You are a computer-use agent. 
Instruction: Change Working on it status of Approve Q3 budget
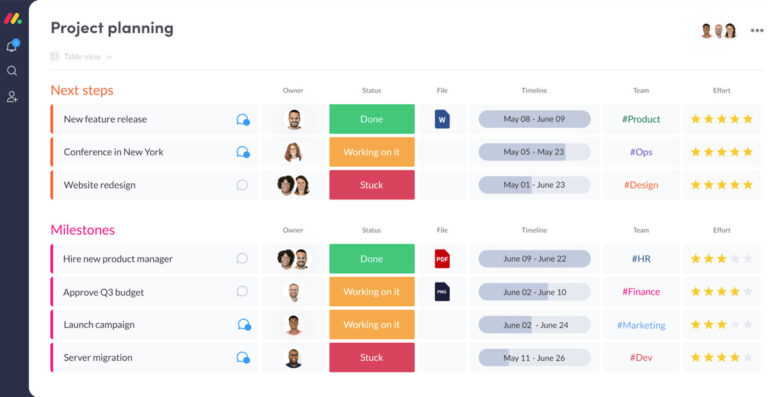(372, 292)
